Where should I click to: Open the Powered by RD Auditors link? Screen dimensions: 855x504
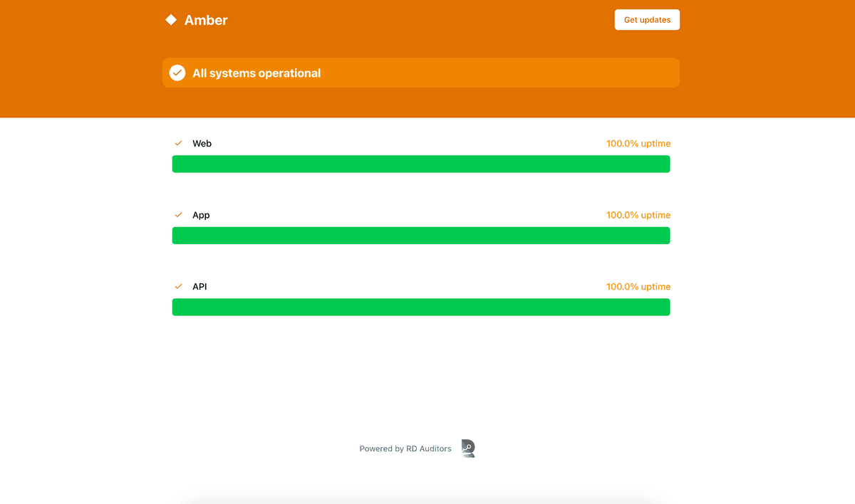pos(405,448)
